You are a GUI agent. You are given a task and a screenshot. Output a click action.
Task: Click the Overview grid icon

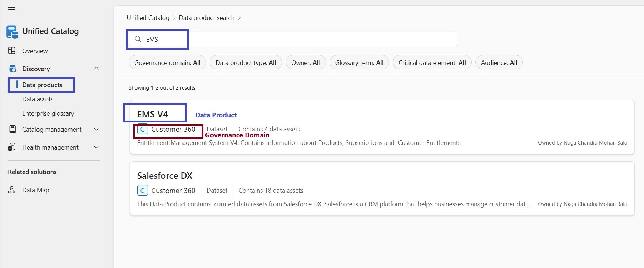point(12,51)
